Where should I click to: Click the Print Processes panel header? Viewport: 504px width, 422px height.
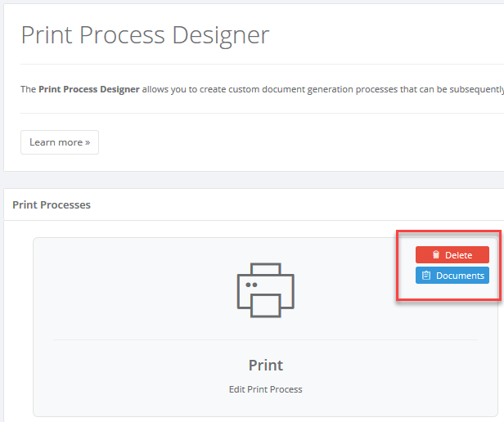click(x=52, y=204)
